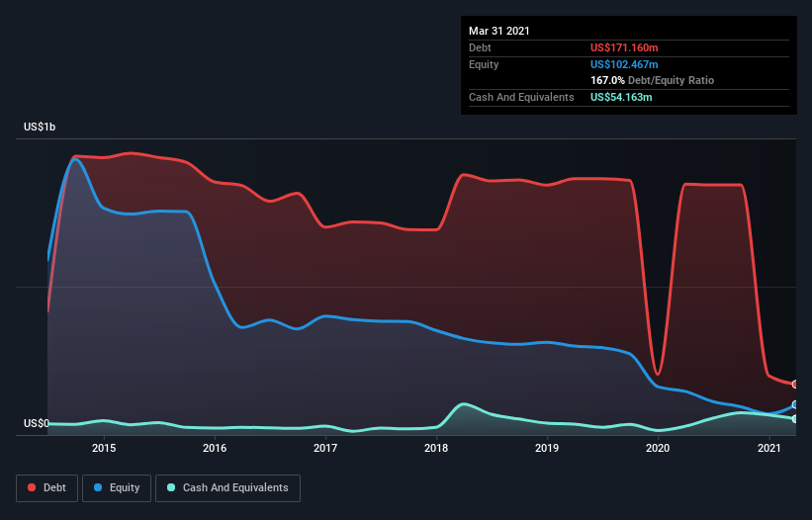The height and width of the screenshot is (520, 812).
Task: Click the 2021 x-axis label
Action: tap(769, 448)
